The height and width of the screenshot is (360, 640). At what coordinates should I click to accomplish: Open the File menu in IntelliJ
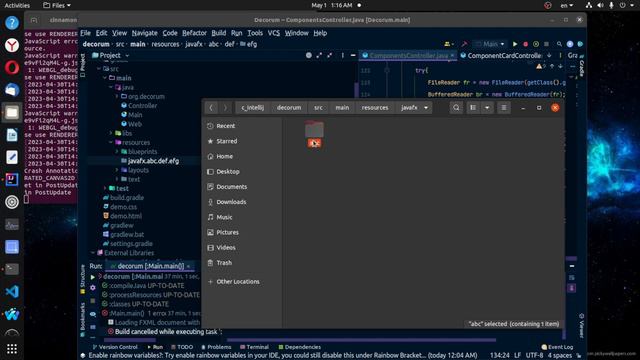pos(85,33)
